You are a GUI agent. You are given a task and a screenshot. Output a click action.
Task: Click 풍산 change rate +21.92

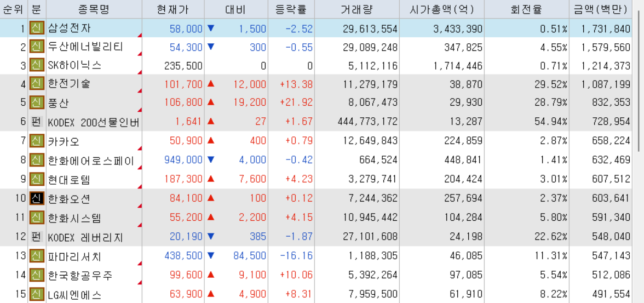coord(296,102)
